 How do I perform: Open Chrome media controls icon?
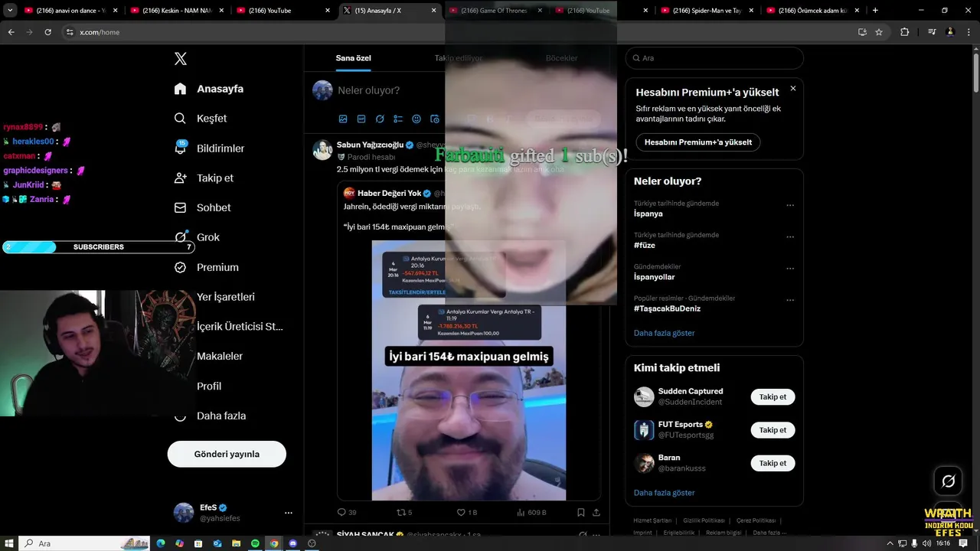pyautogui.click(x=932, y=32)
